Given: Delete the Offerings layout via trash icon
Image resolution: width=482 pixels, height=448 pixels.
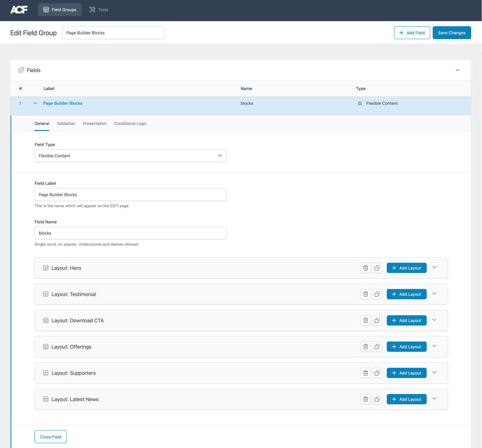Looking at the screenshot, I should 366,347.
